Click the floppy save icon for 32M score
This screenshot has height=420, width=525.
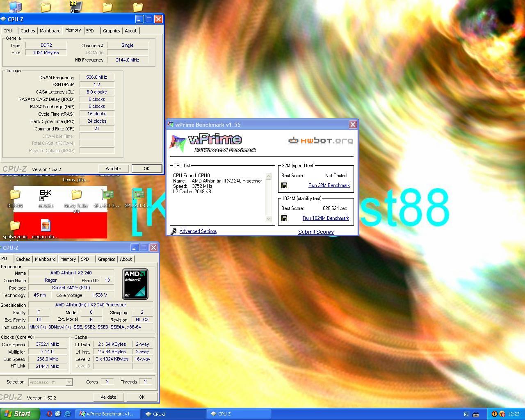(284, 185)
